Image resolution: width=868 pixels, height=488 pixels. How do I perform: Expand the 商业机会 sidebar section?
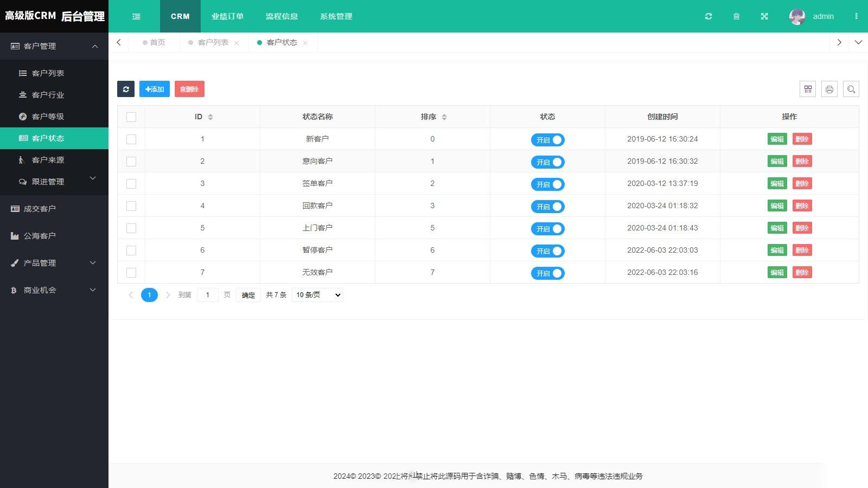(x=54, y=290)
